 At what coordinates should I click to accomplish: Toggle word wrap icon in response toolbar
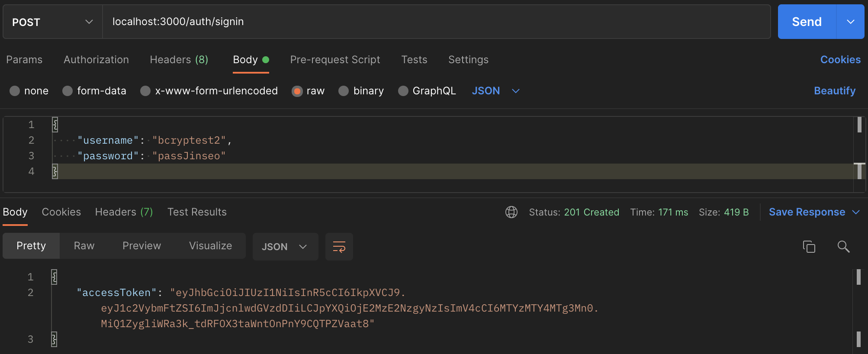(x=339, y=247)
